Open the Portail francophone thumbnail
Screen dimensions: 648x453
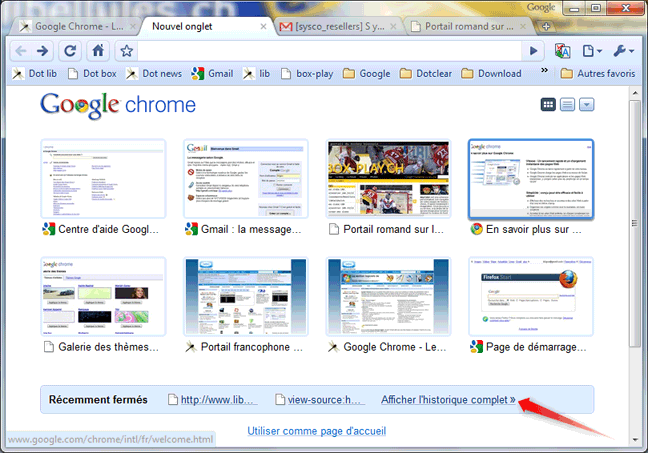point(246,296)
